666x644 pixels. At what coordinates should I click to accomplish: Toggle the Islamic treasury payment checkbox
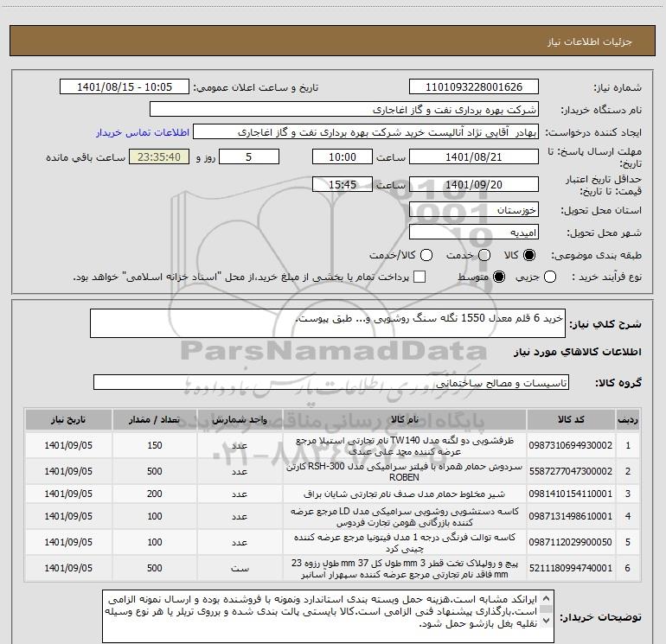pyautogui.click(x=419, y=277)
